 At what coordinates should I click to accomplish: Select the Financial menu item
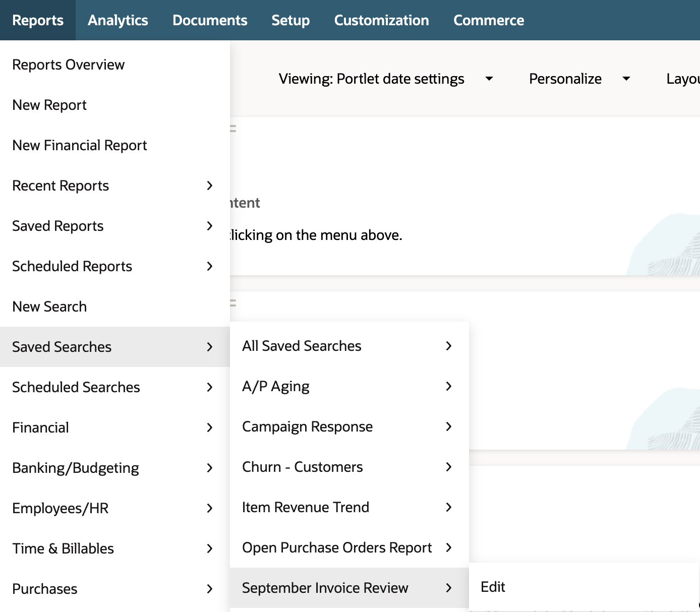[115, 427]
